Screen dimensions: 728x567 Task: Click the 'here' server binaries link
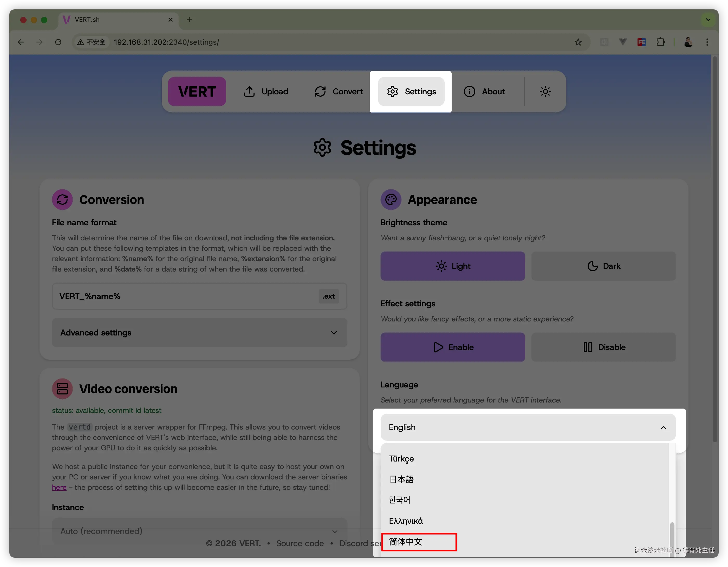click(x=59, y=487)
